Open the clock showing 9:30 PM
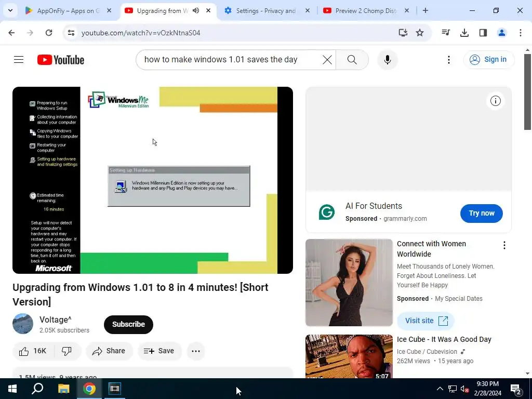Viewport: 532px width, 399px height. [x=487, y=389]
